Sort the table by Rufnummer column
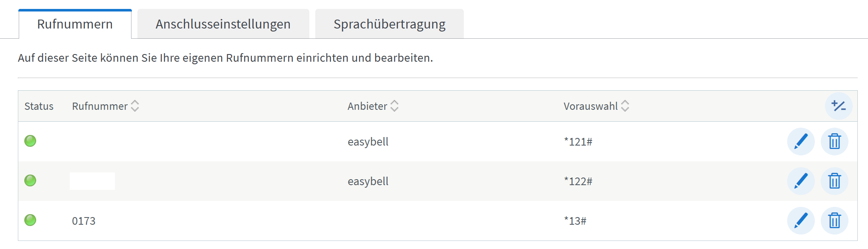 [135, 106]
